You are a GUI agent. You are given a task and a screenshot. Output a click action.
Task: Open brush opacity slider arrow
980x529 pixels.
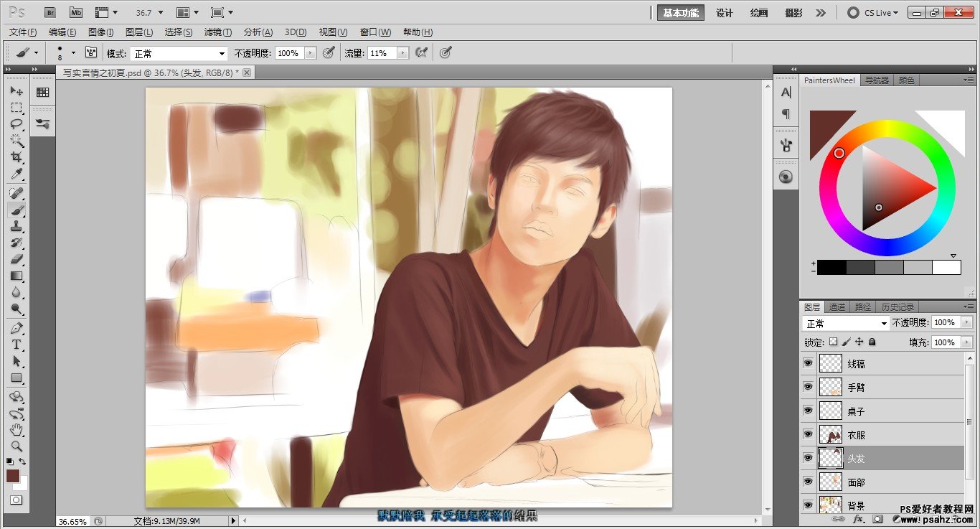click(310, 53)
